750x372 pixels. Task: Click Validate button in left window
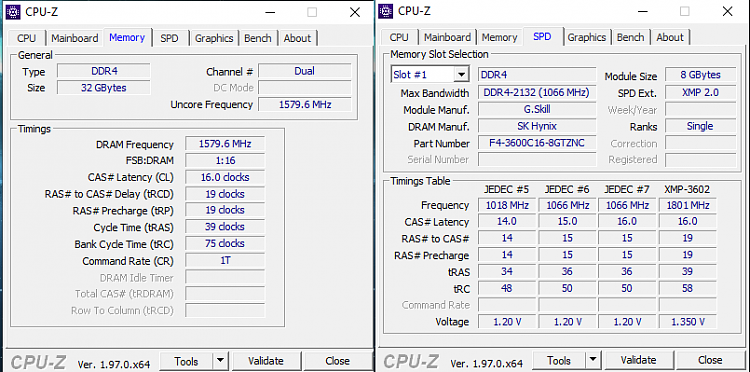(266, 361)
